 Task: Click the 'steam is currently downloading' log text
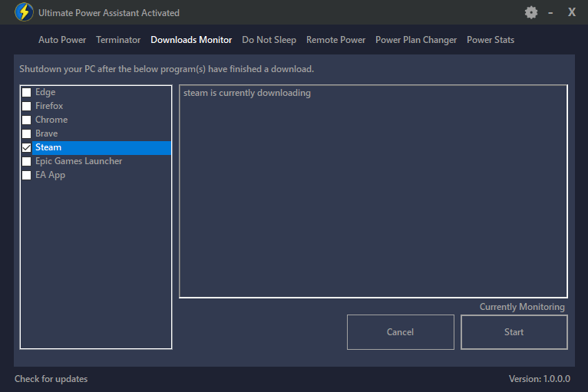(x=246, y=93)
